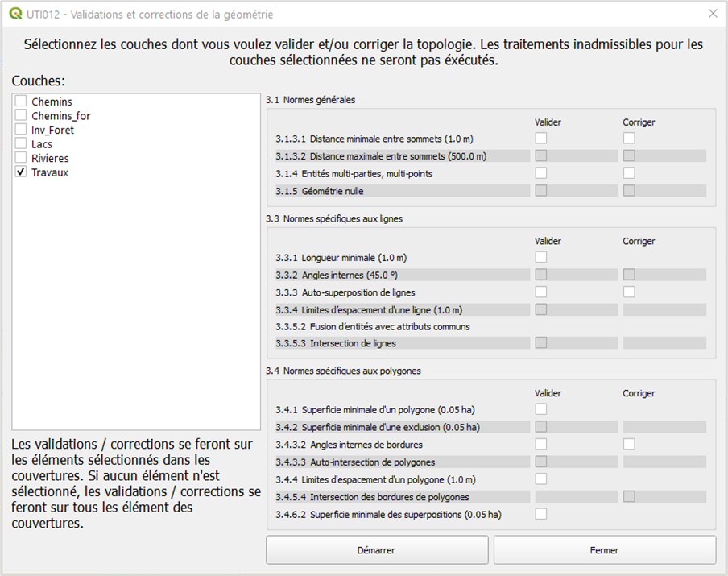
Task: Tick the Inv_Foret layer checkbox
Action: (x=21, y=130)
